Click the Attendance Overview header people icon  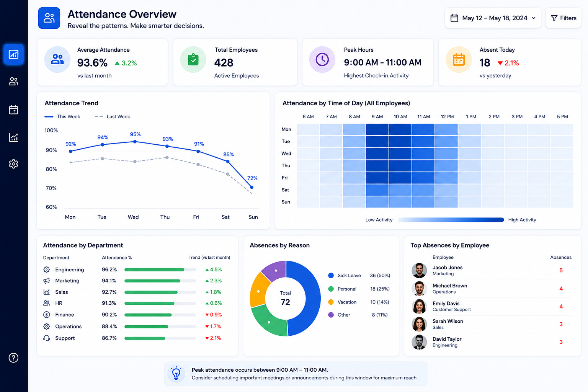coord(49,18)
